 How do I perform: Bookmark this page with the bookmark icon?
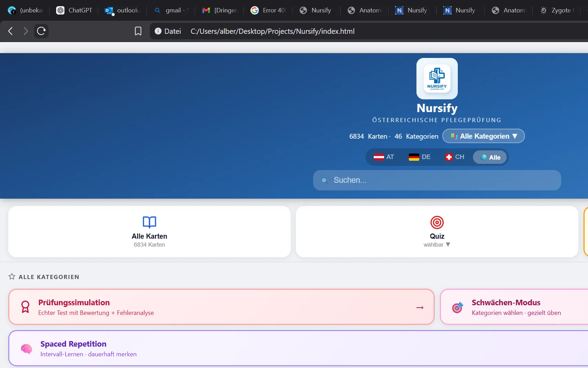point(138,31)
